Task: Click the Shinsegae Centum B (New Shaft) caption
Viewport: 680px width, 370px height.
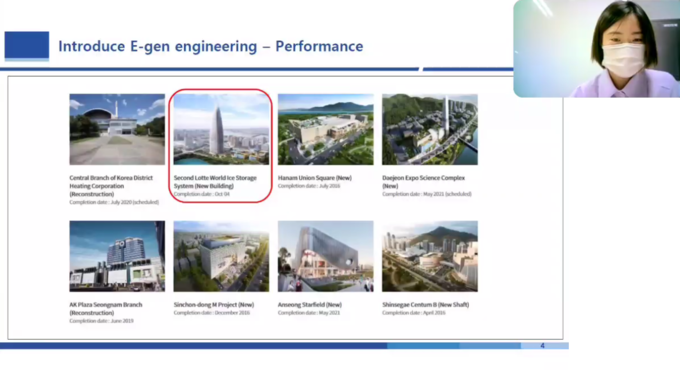Action: tap(425, 305)
